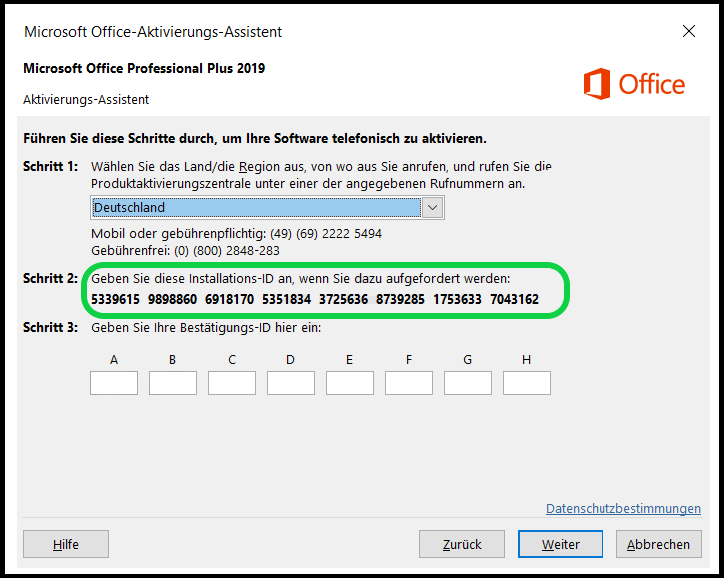Select the Deutschland combo box field
The height and width of the screenshot is (578, 725).
tap(267, 208)
